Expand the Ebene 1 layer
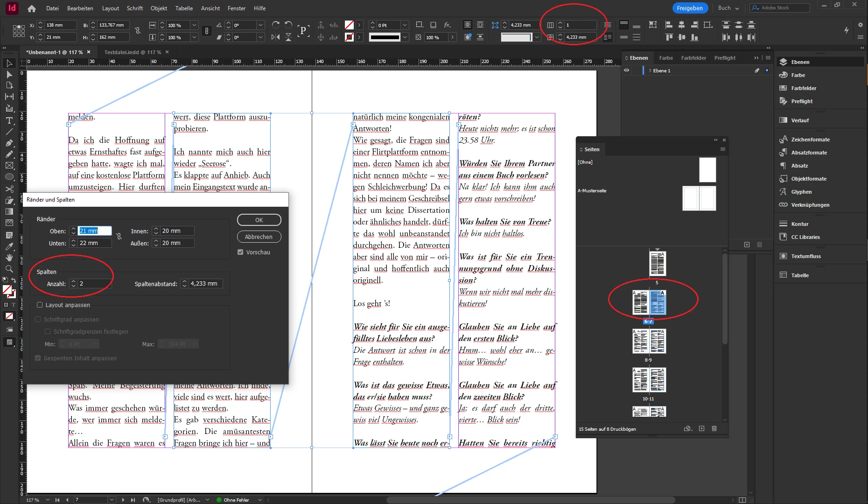868x504 pixels. click(650, 70)
